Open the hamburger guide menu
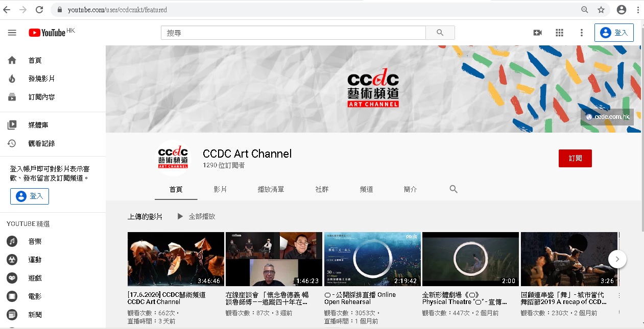 point(12,33)
